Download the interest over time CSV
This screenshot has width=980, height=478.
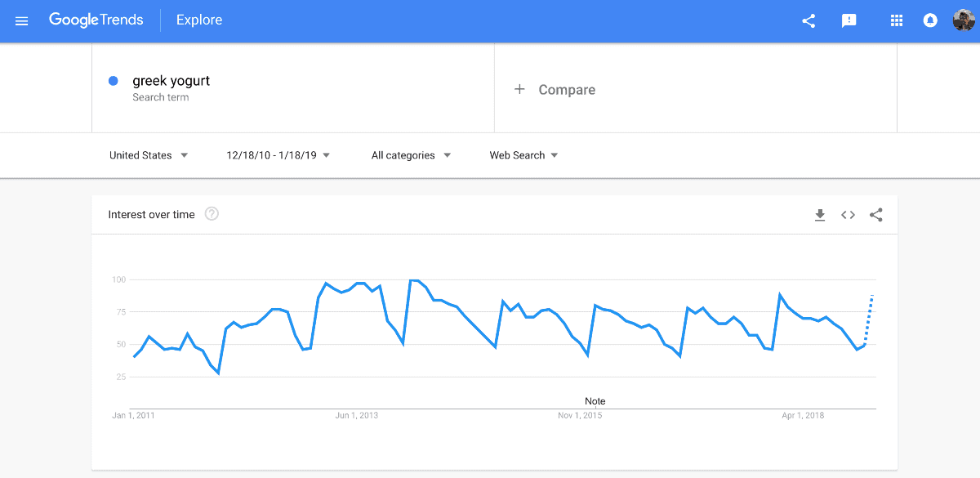point(820,215)
